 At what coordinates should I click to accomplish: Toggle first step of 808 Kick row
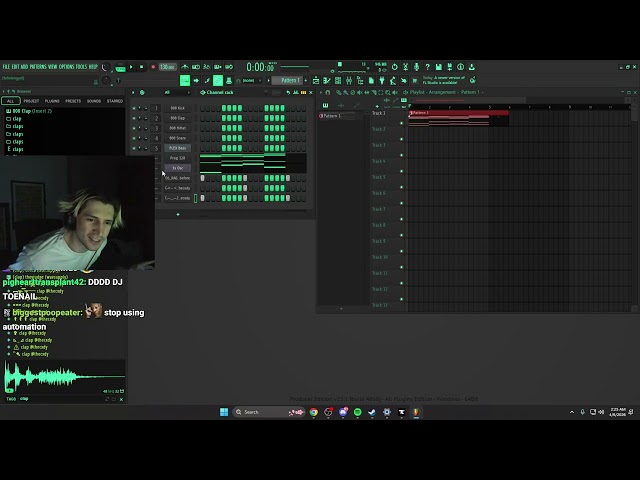click(202, 108)
